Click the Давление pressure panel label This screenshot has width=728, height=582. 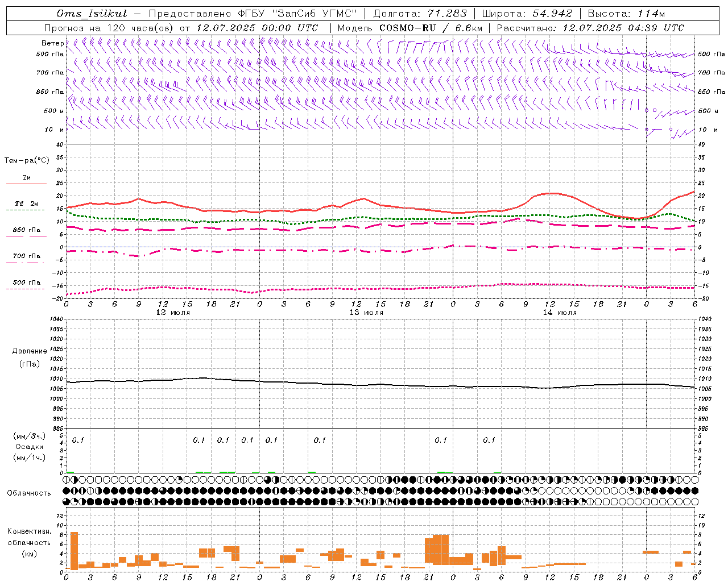30,351
